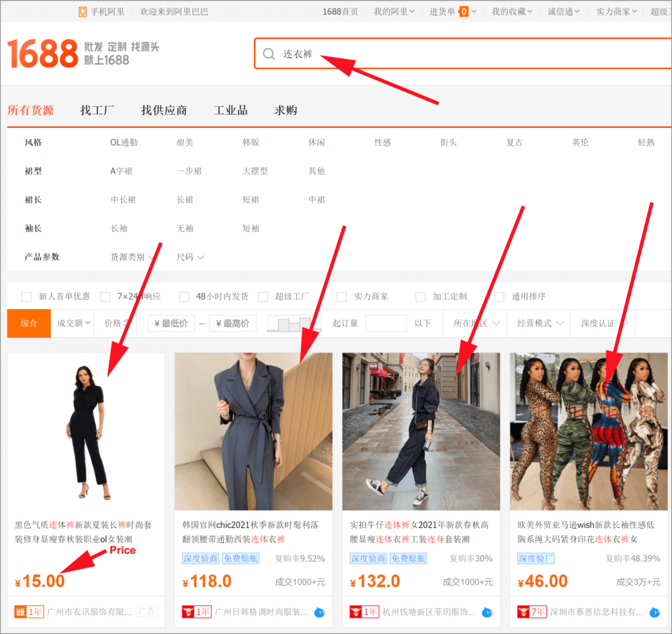Click the blue chat icon for 广州日韩格调时尚服装
The height and width of the screenshot is (634, 672).
[319, 612]
